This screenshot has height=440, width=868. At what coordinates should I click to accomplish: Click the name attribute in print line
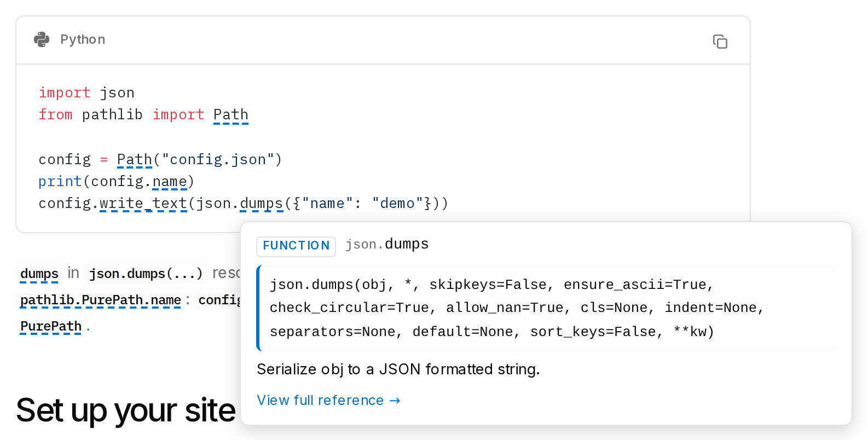170,182
